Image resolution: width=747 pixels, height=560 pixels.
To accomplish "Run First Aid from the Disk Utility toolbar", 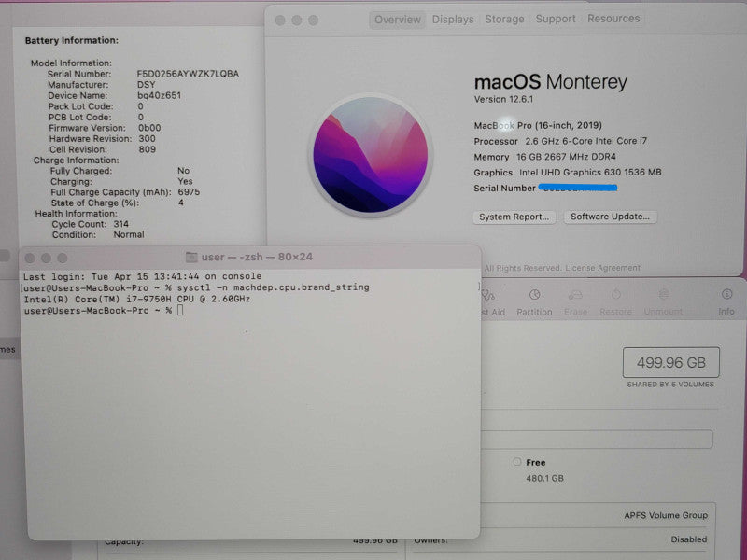I will pos(491,302).
